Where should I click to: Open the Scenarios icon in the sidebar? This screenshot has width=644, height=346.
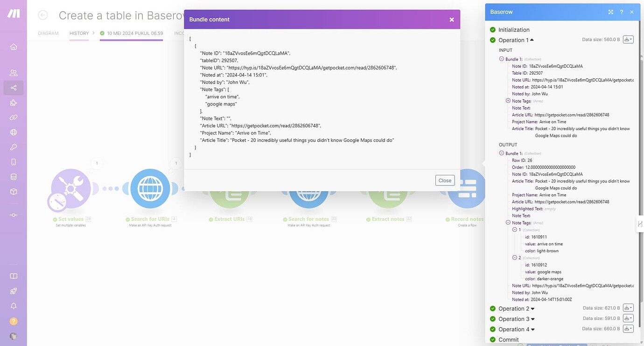tap(14, 87)
